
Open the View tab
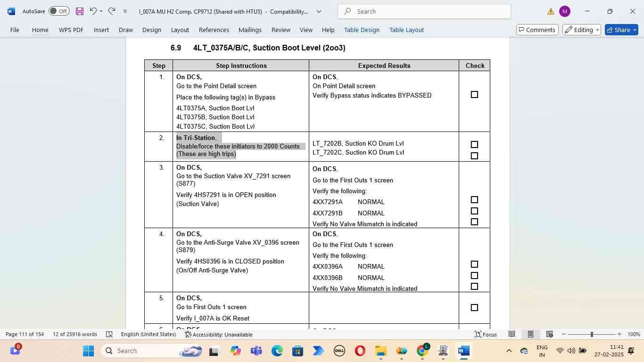pos(306,30)
